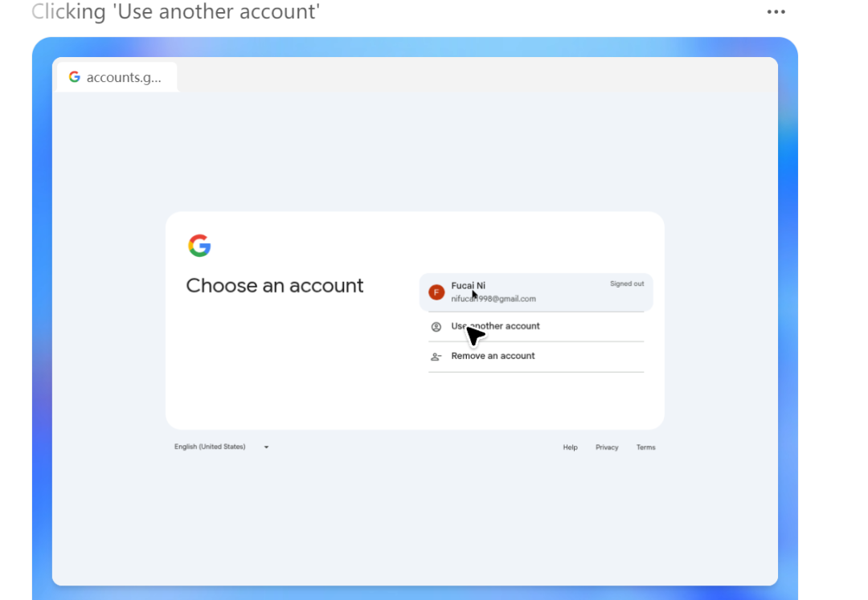The height and width of the screenshot is (600, 868).
Task: Click the red F avatar circle
Action: coord(436,292)
